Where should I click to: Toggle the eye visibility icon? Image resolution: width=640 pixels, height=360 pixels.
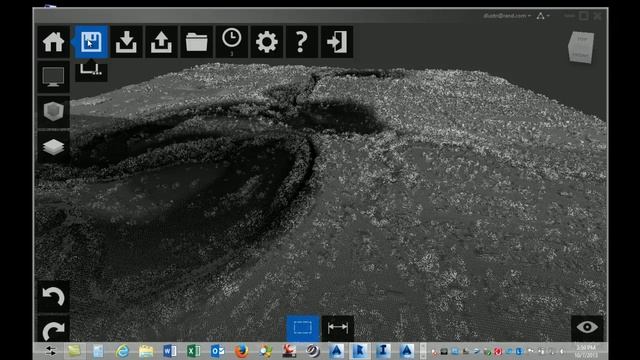587,328
